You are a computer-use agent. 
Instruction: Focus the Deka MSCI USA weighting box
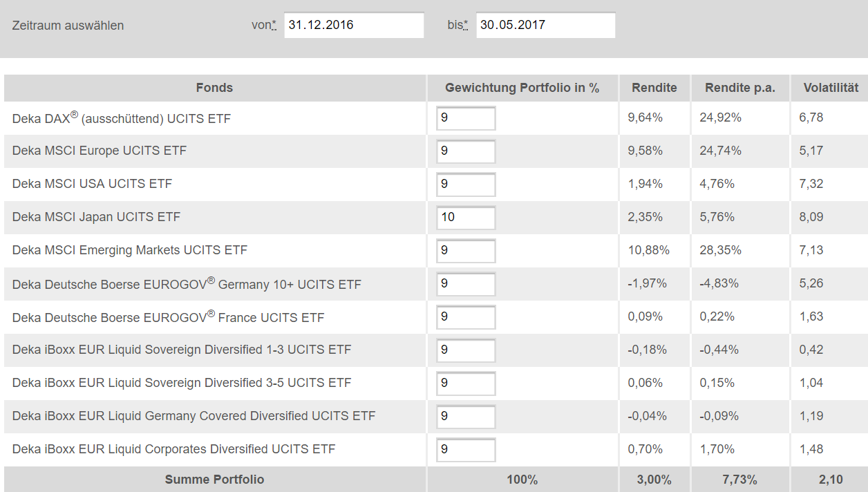tap(466, 184)
